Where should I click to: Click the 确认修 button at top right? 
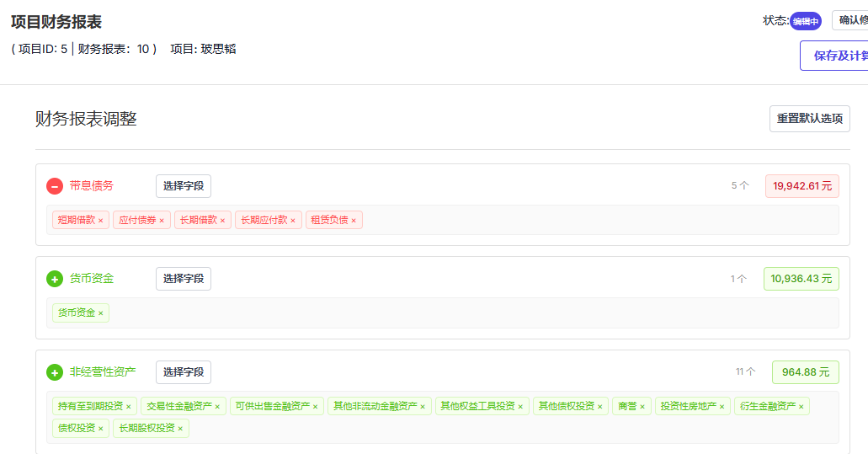(x=850, y=20)
